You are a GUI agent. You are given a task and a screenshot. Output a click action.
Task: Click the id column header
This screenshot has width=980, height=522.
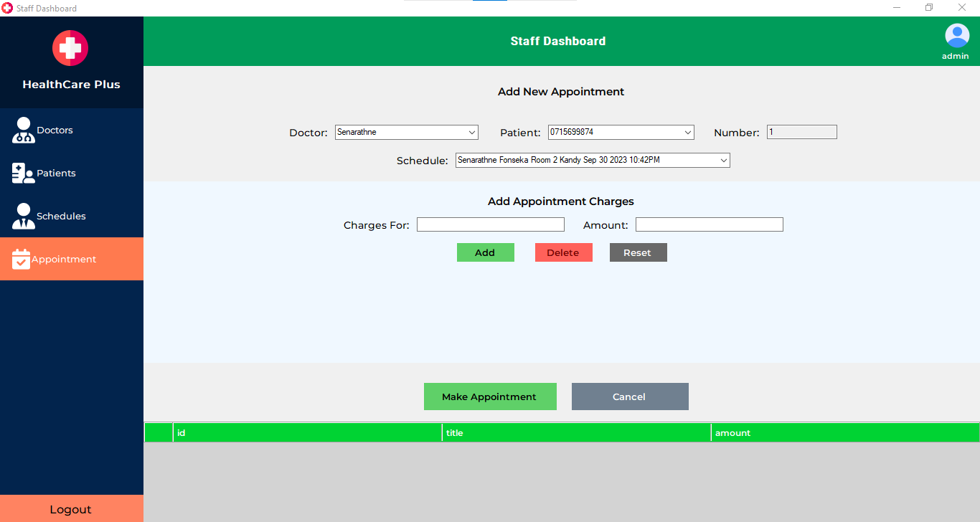(308, 432)
